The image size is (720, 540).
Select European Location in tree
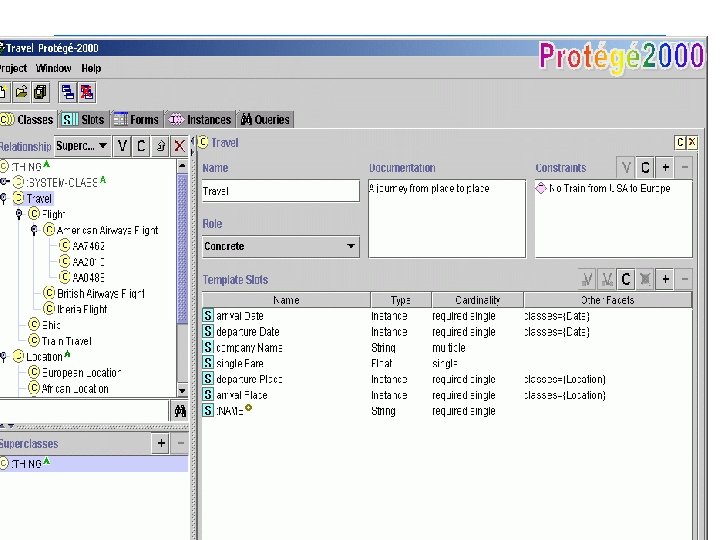[x=75, y=372]
